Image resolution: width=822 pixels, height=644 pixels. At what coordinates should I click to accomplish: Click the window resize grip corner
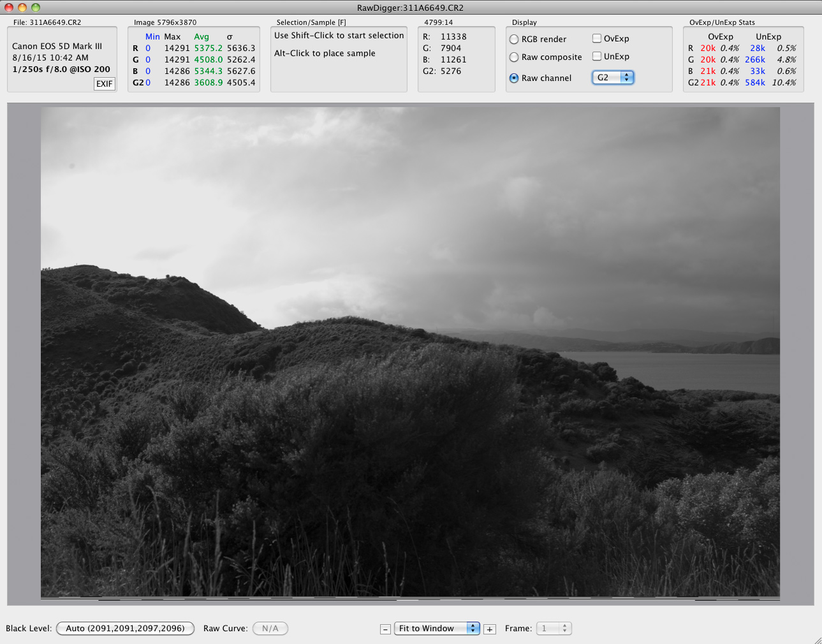pyautogui.click(x=817, y=639)
